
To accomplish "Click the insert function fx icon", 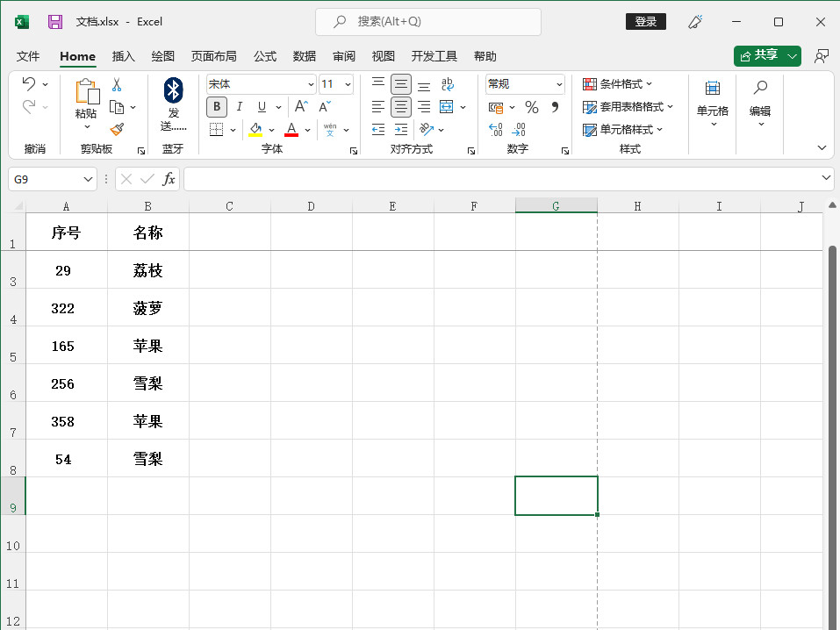I will point(169,179).
